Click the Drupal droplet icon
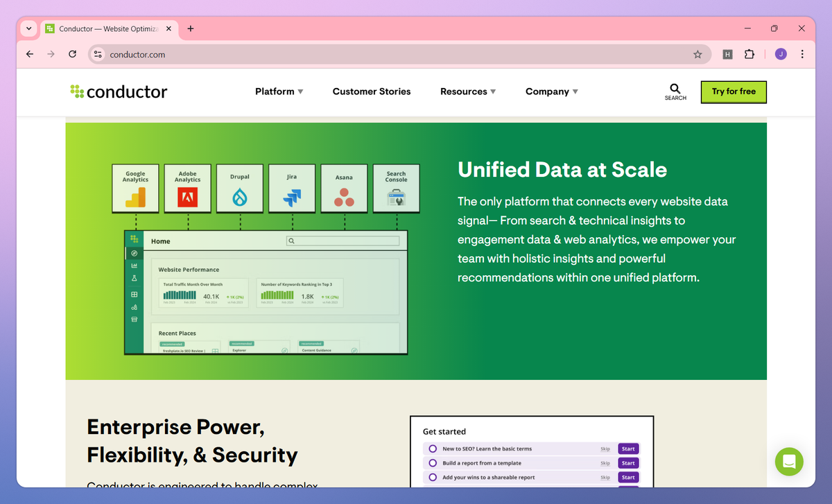Image resolution: width=832 pixels, height=504 pixels. pyautogui.click(x=240, y=198)
